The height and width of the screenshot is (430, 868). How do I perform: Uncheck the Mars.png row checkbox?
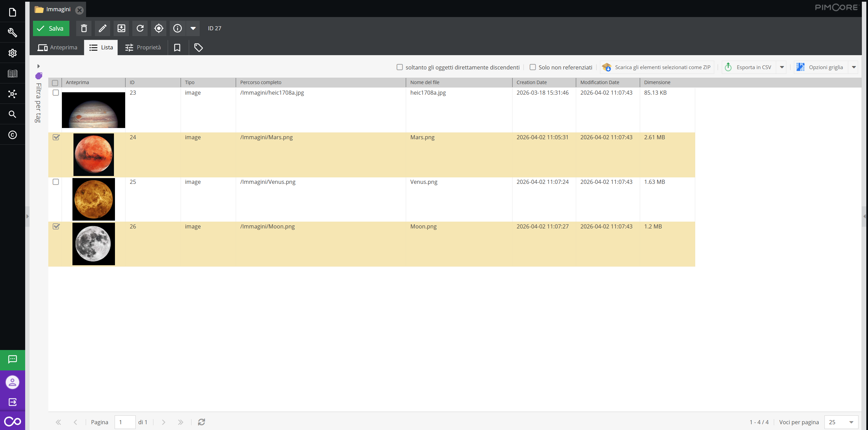(56, 137)
